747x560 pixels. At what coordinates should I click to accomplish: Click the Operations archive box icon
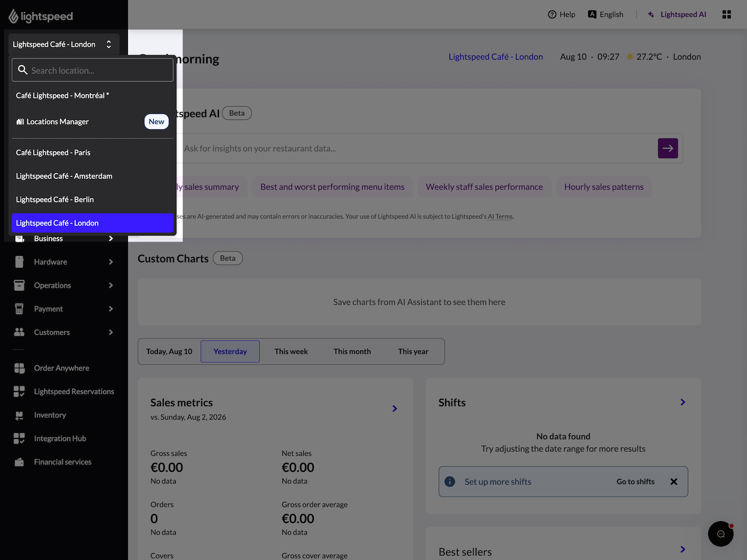[19, 285]
